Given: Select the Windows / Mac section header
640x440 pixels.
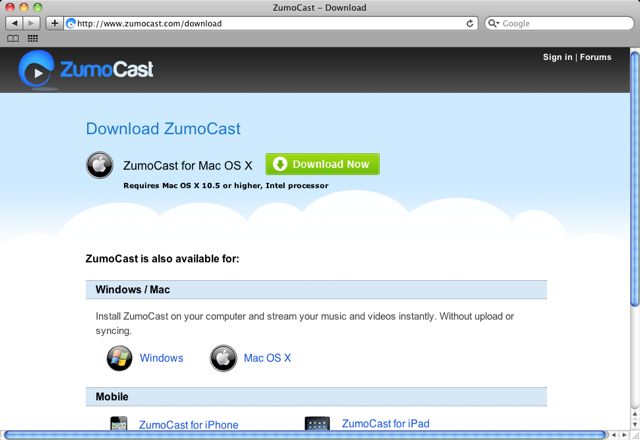Looking at the screenshot, I should coord(316,290).
